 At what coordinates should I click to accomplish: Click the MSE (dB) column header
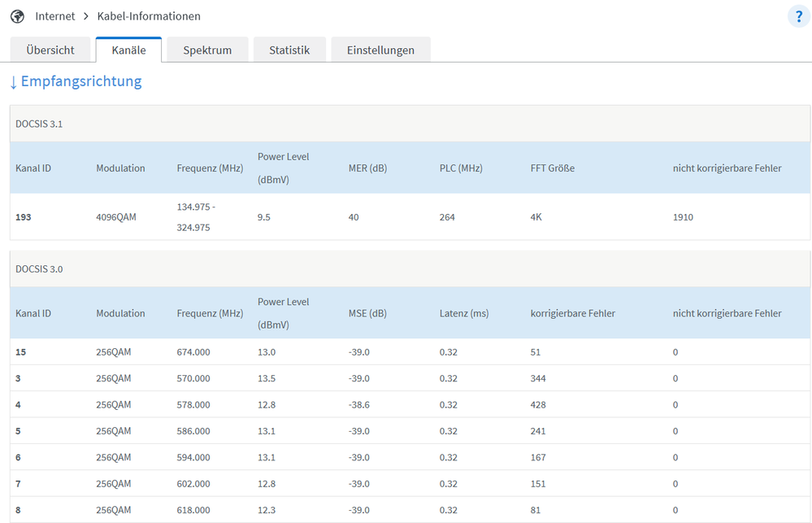[x=367, y=313]
